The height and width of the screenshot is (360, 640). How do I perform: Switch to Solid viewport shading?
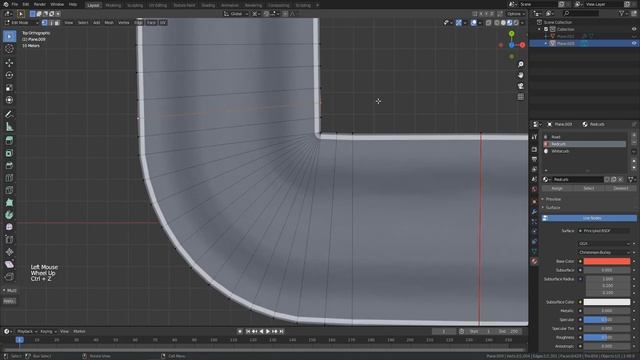coord(503,23)
